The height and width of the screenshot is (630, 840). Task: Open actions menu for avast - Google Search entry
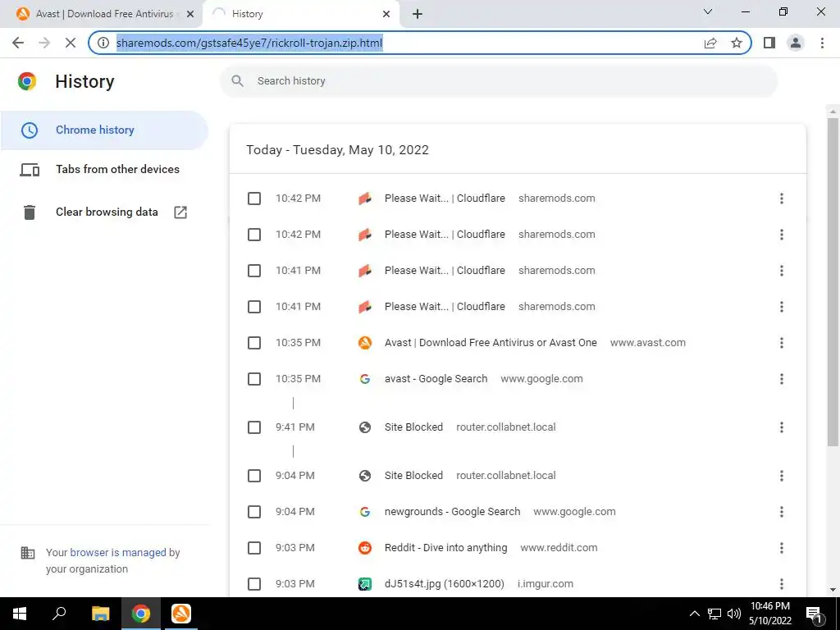click(x=782, y=379)
